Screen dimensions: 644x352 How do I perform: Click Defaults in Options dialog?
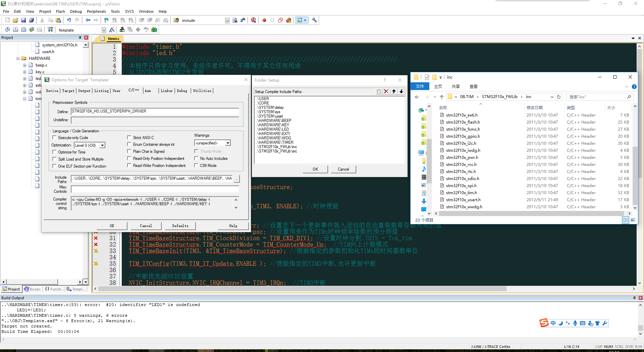coord(180,226)
